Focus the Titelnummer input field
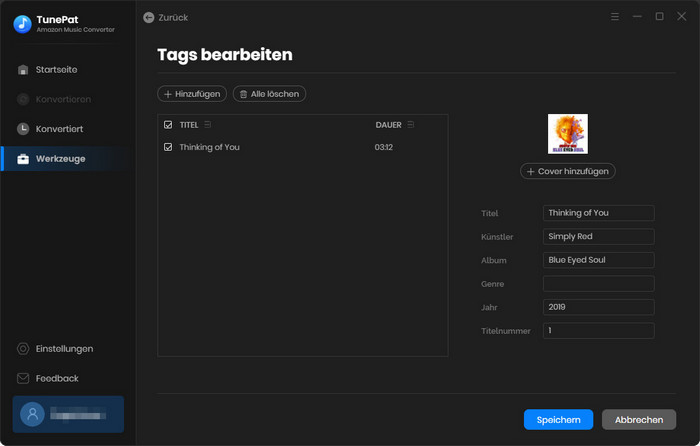Screen dimensions: 700x446 coord(599,330)
